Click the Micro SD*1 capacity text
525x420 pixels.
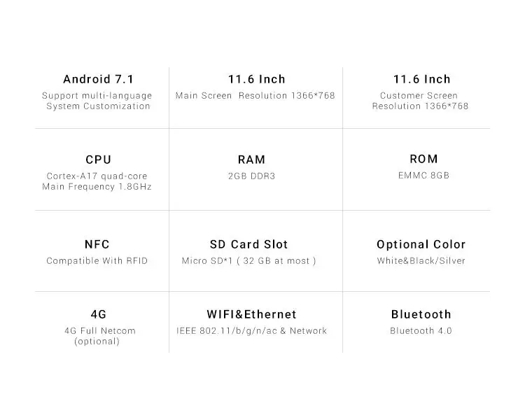point(249,261)
